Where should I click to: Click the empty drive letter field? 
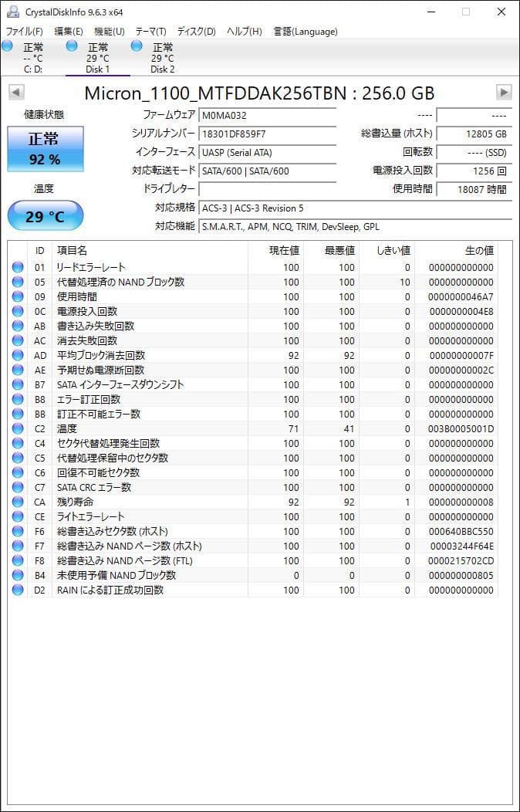267,189
